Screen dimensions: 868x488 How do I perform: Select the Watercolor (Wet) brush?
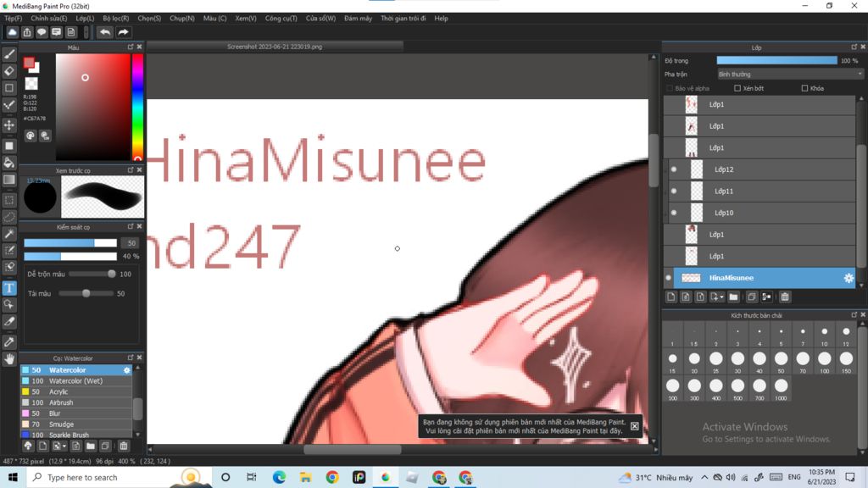(x=75, y=381)
